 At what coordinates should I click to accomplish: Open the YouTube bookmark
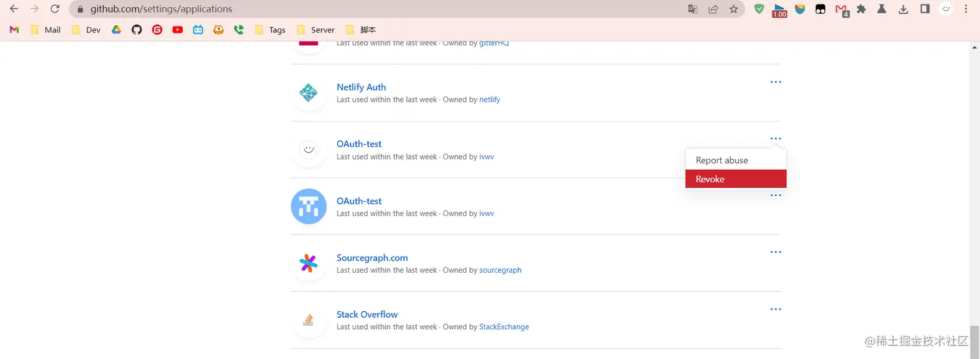(178, 30)
